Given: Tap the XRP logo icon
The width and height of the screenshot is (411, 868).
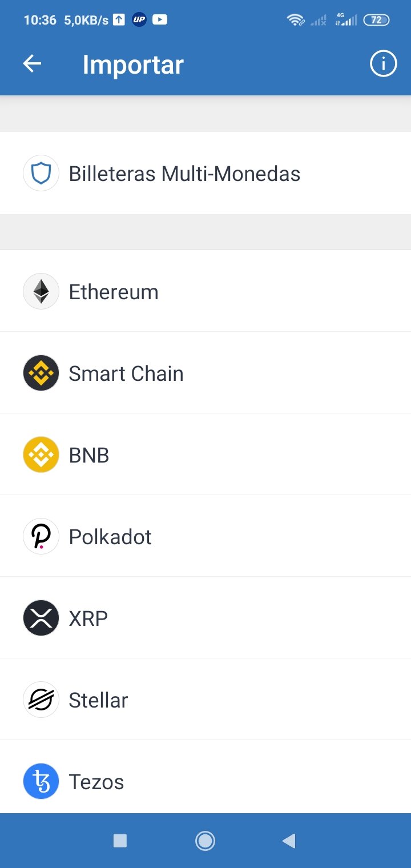Looking at the screenshot, I should (x=41, y=618).
